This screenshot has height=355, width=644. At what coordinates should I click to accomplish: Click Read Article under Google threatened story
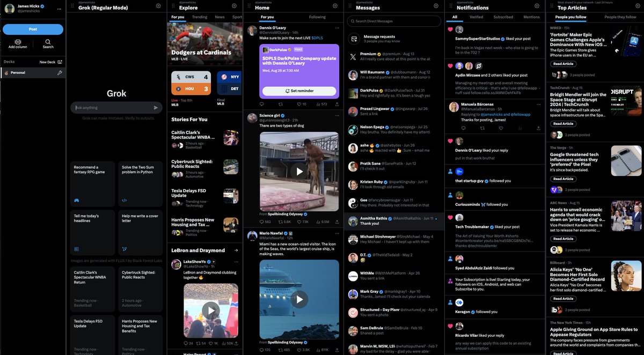(563, 179)
